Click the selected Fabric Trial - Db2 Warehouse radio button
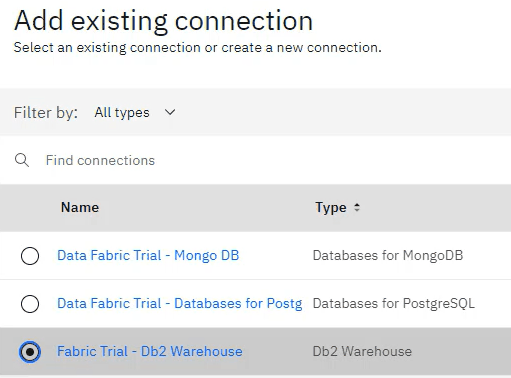The height and width of the screenshot is (378, 511). (30, 352)
